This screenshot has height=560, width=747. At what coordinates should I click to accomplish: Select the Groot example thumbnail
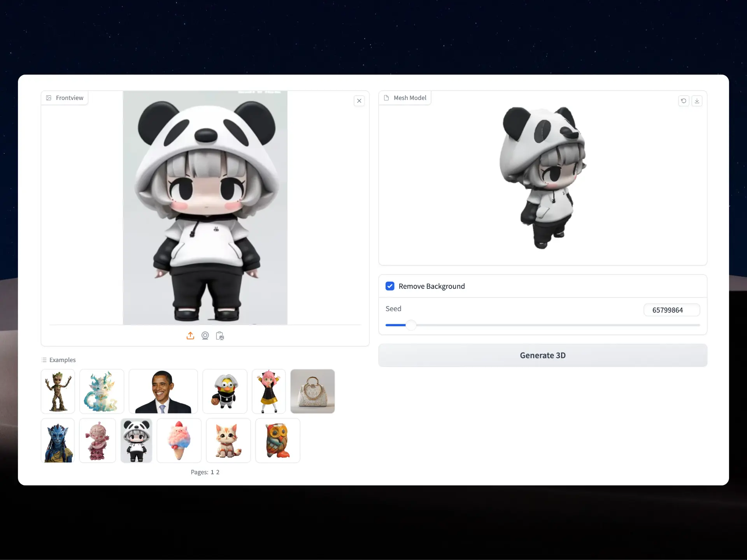click(x=58, y=391)
